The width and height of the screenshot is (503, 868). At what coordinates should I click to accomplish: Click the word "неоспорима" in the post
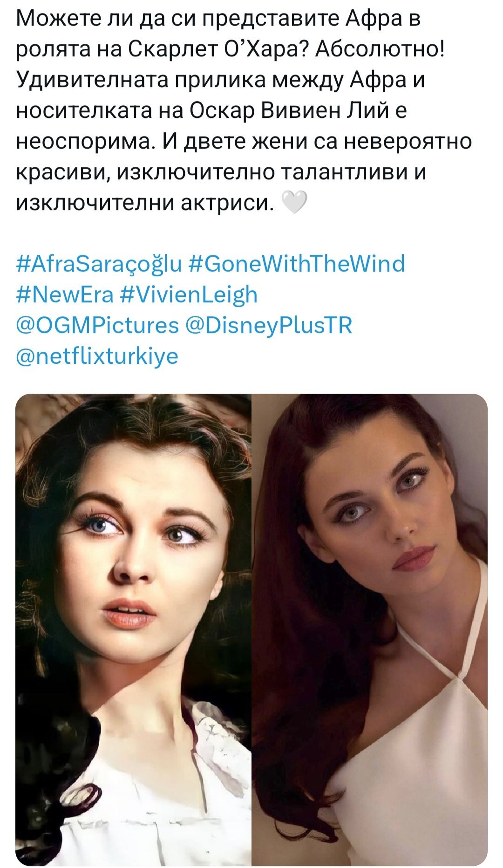[85, 142]
